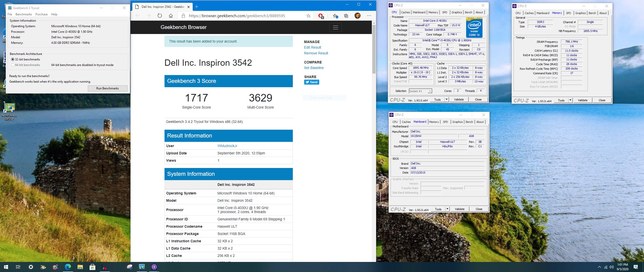Open Settings gear in the taskbar
This screenshot has height=272, width=644.
click(x=31, y=267)
